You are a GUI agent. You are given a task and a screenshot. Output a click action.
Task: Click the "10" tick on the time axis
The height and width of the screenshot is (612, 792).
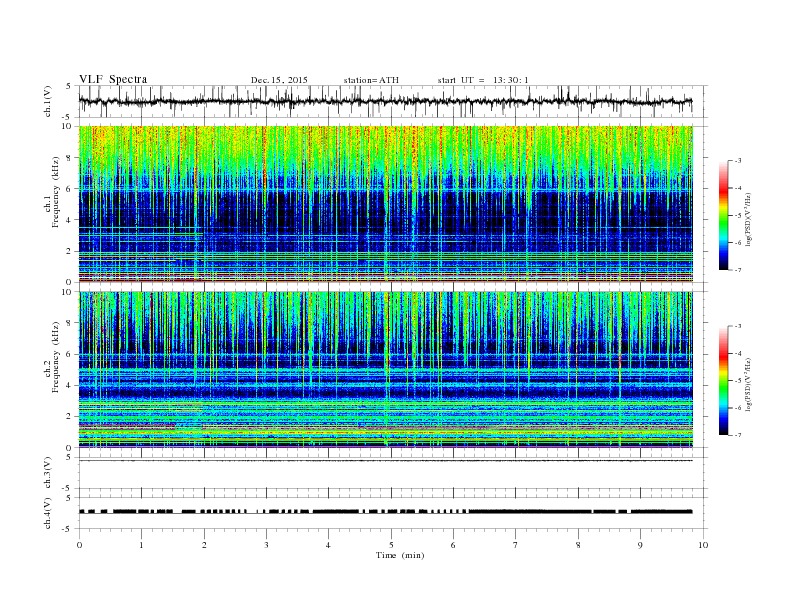[703, 545]
